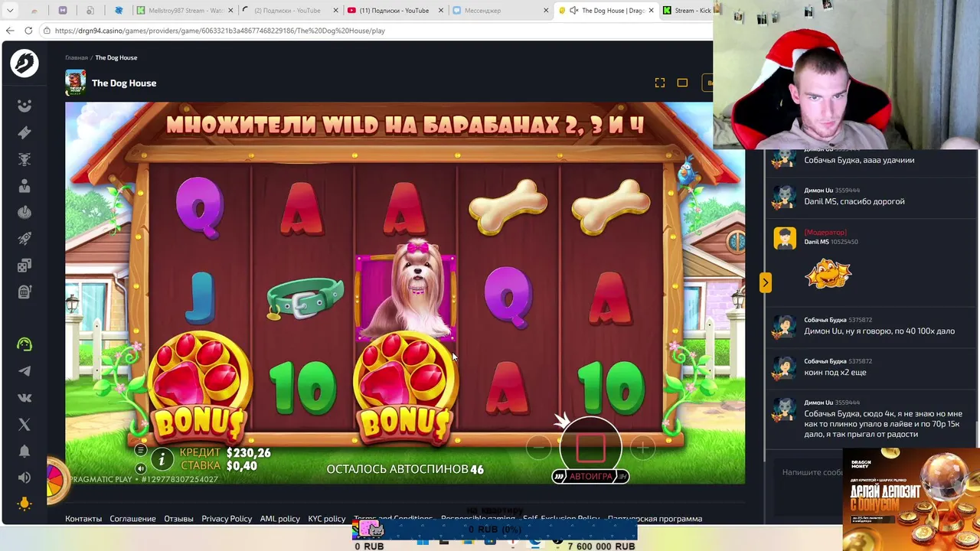The height and width of the screenshot is (551, 980).
Task: Click the 'коин под x2 еще' chat message
Action: (835, 372)
